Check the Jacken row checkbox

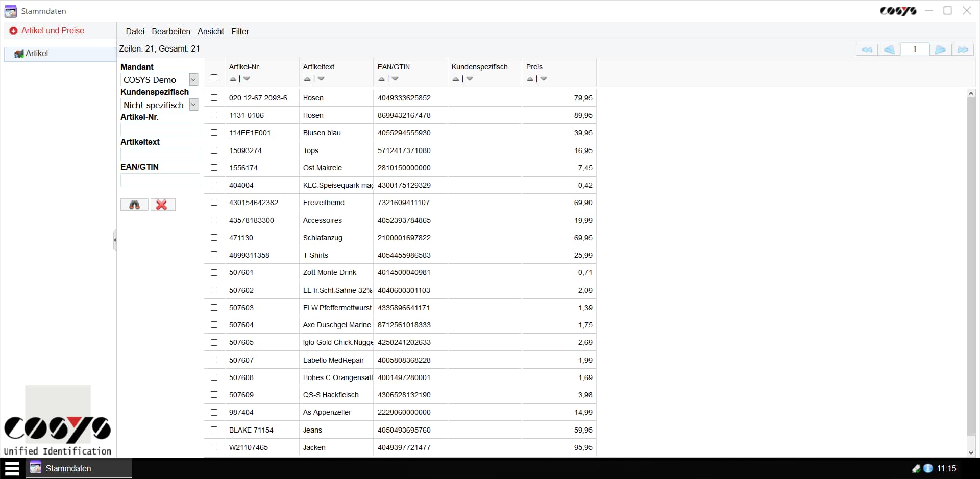click(x=214, y=447)
